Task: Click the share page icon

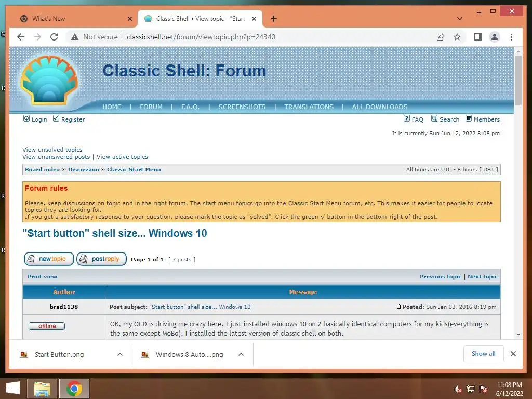Action: (x=441, y=37)
